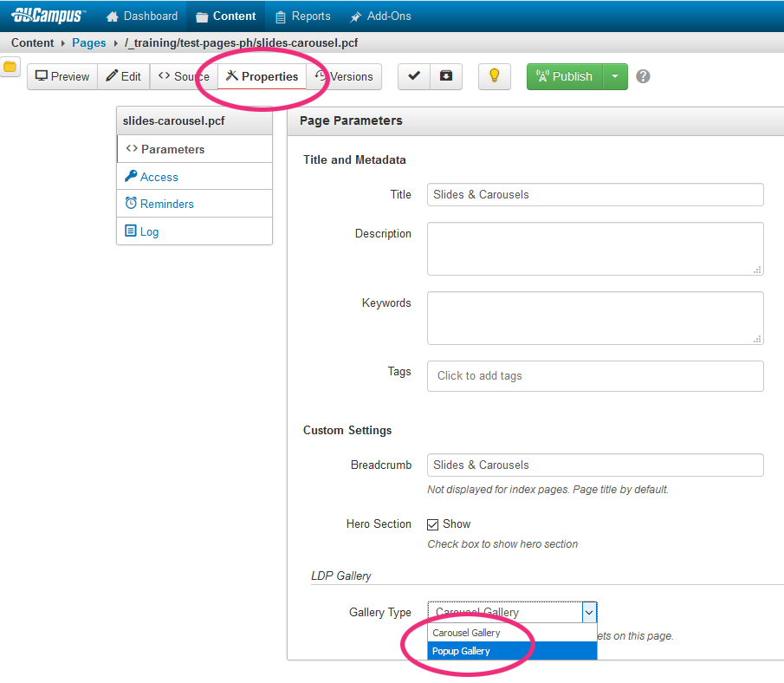Click the Description text area
784x683 pixels.
595,249
